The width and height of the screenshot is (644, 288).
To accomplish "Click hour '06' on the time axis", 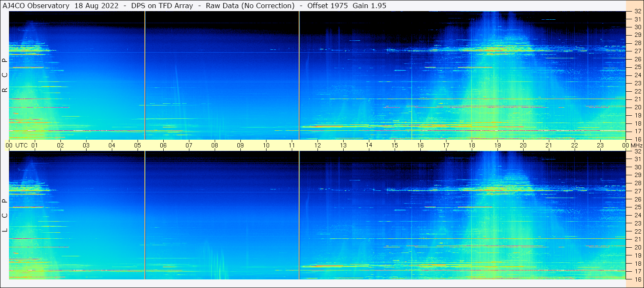I will pyautogui.click(x=163, y=145).
